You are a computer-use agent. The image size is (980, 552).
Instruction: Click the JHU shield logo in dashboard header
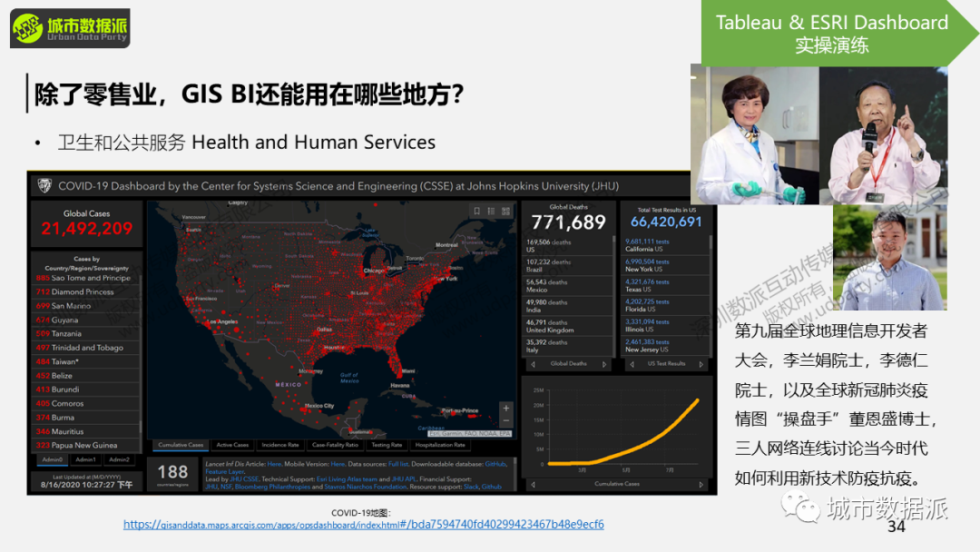[45, 186]
